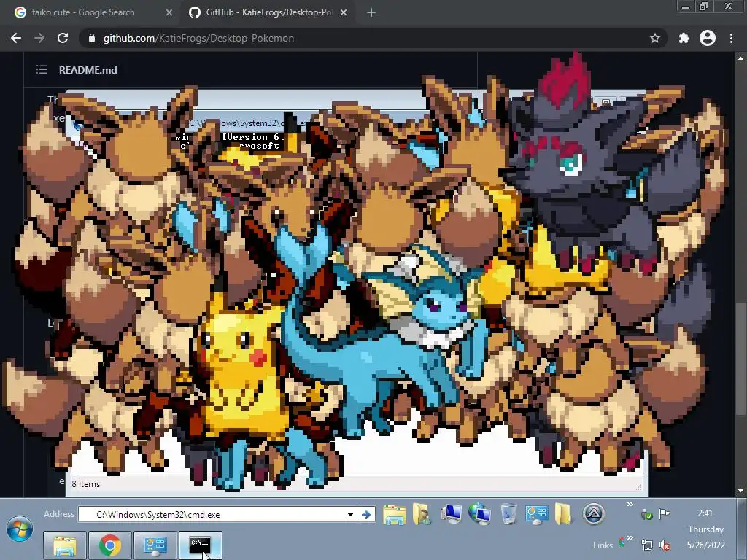Open the Control Panel taskbar button

tap(155, 545)
